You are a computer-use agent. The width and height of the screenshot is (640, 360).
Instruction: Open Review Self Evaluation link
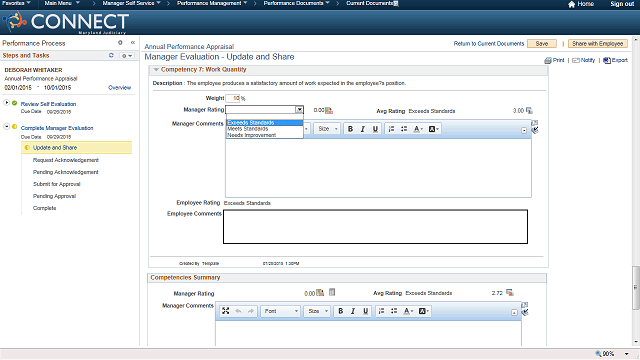(48, 104)
